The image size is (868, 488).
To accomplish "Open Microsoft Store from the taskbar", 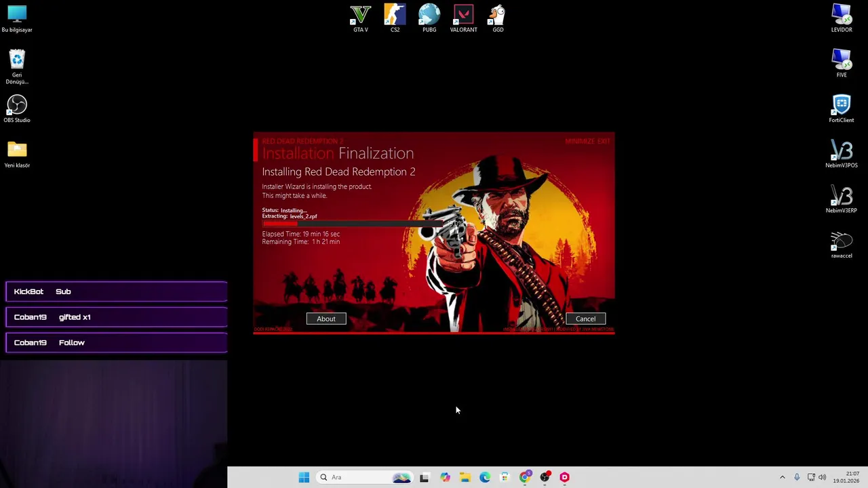I will coord(505,477).
